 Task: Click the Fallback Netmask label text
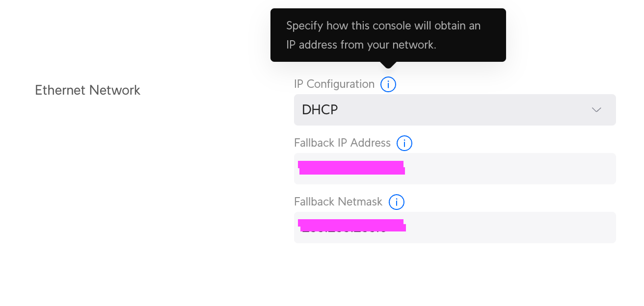coord(338,202)
